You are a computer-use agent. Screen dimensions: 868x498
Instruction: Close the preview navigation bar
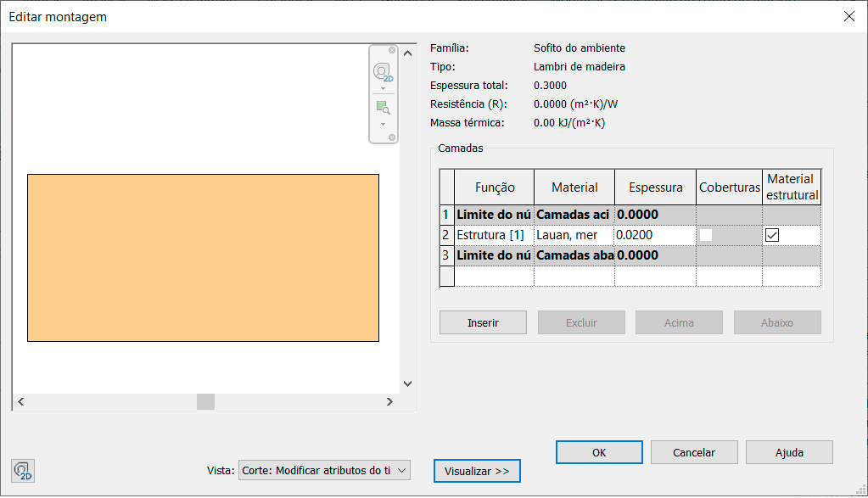[x=392, y=50]
